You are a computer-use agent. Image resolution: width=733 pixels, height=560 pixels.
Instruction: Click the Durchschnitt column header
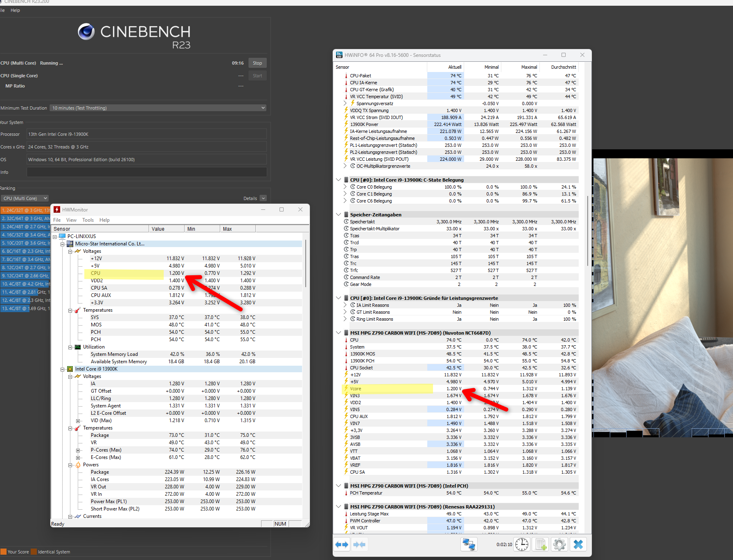pos(559,67)
